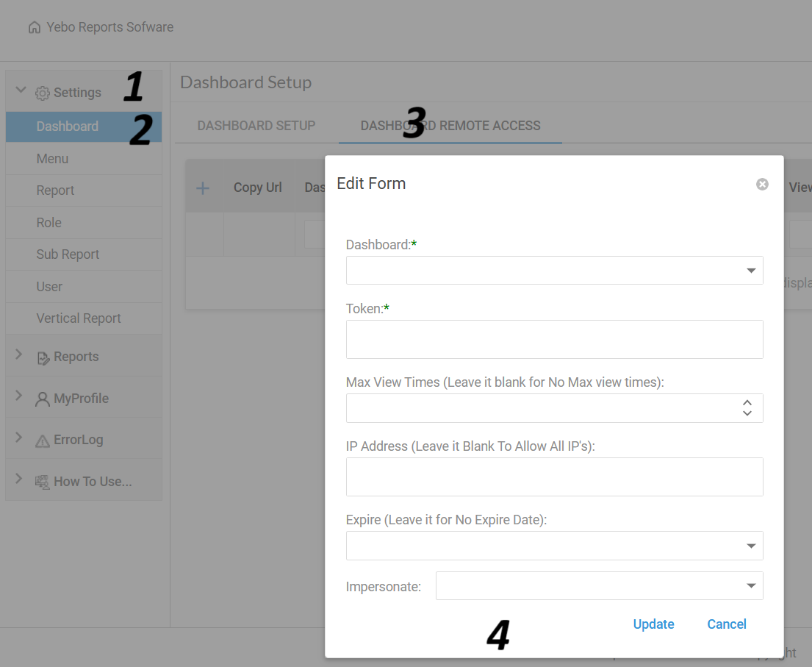Close the Edit Form dialog
Viewport: 812px width, 667px height.
762,185
